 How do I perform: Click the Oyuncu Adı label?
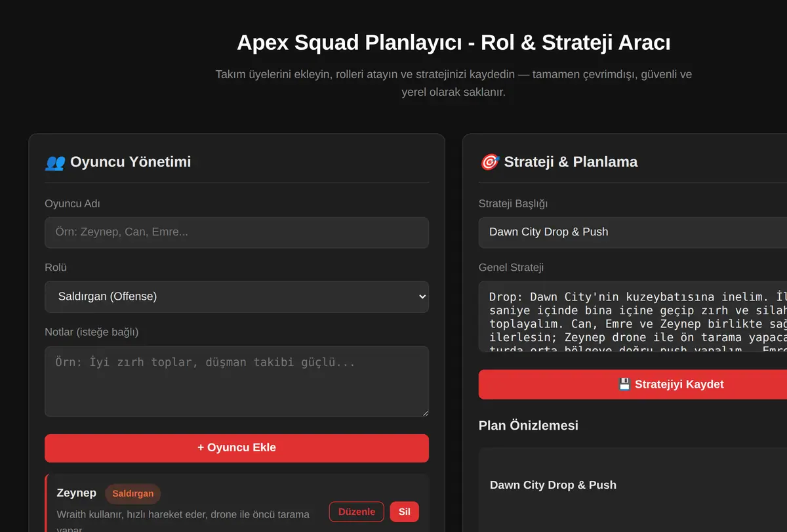[x=72, y=204]
